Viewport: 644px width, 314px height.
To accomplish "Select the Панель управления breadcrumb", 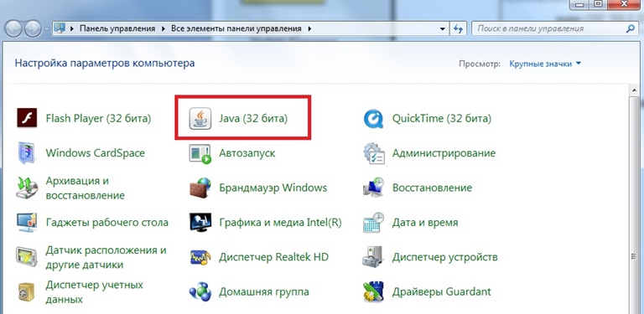I will pos(117,28).
